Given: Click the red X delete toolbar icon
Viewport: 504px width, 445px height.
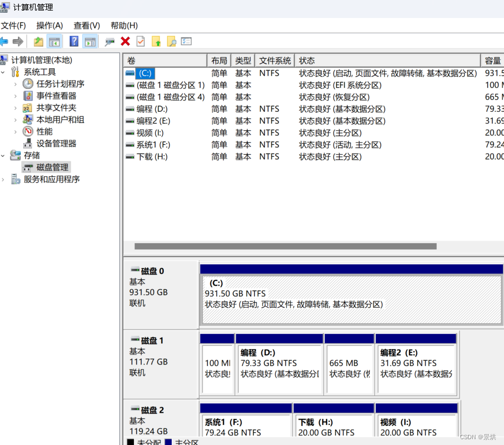Looking at the screenshot, I should (x=126, y=41).
